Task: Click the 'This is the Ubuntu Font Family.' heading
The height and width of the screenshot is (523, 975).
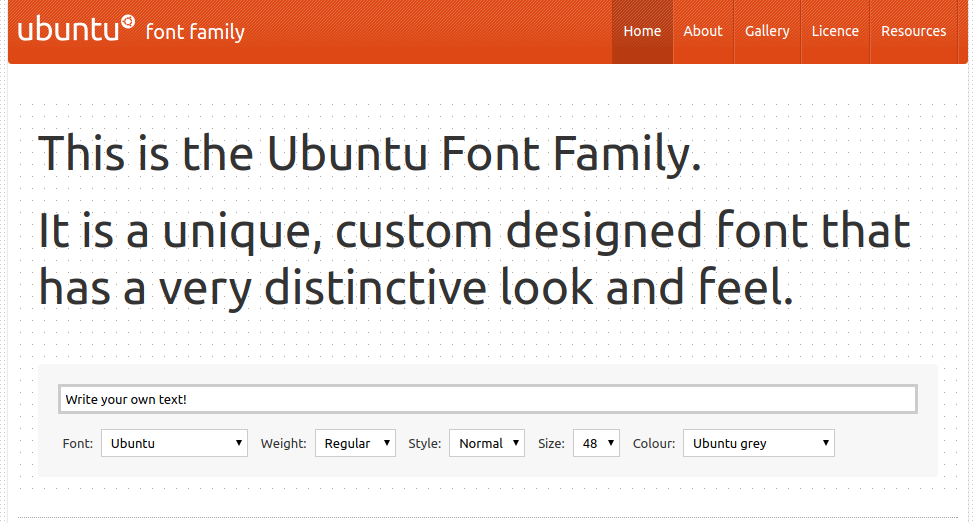Action: pos(370,154)
